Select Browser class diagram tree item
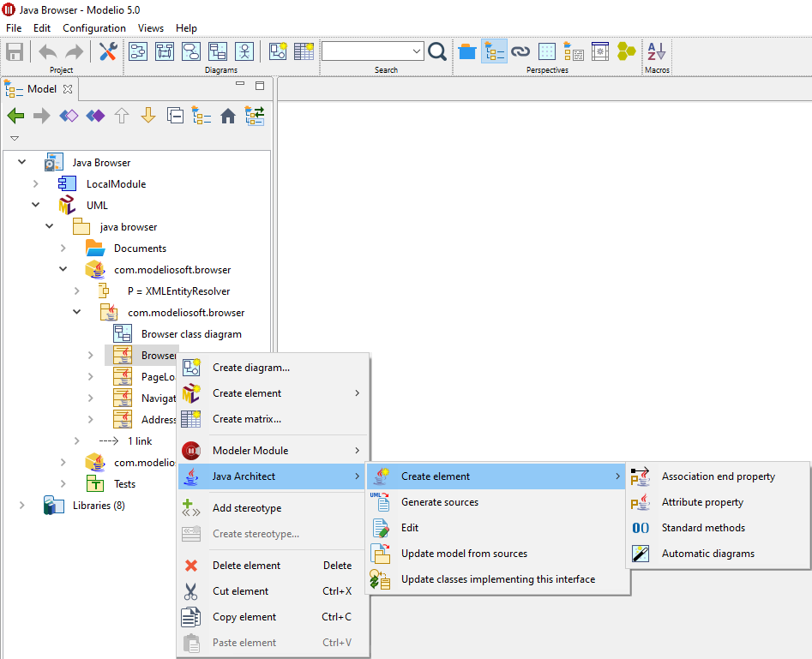 191,334
